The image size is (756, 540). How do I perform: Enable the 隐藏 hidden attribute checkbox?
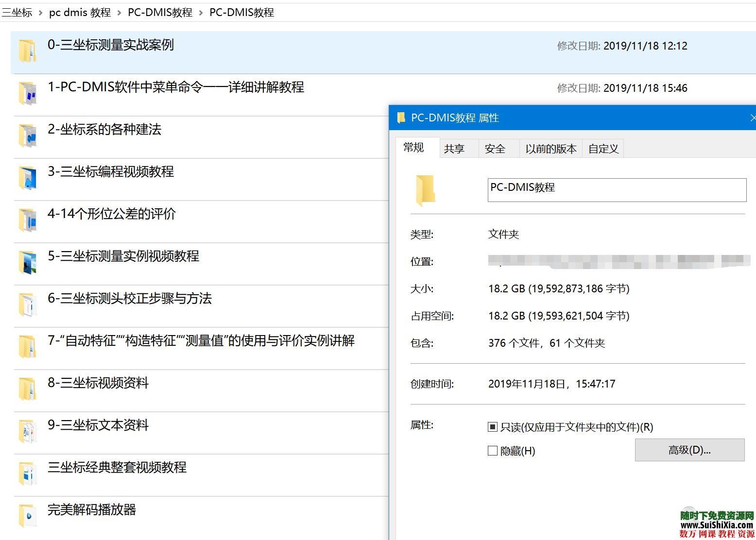tap(492, 451)
